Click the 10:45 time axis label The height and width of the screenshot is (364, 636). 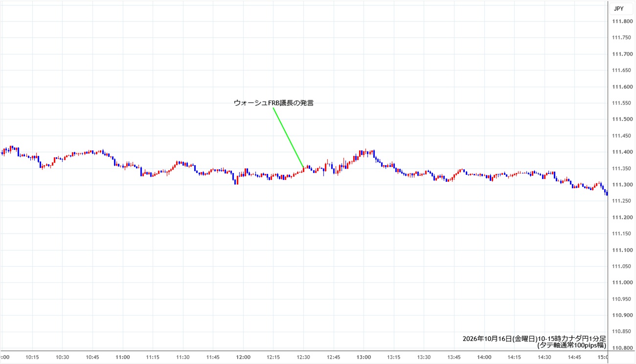92,357
